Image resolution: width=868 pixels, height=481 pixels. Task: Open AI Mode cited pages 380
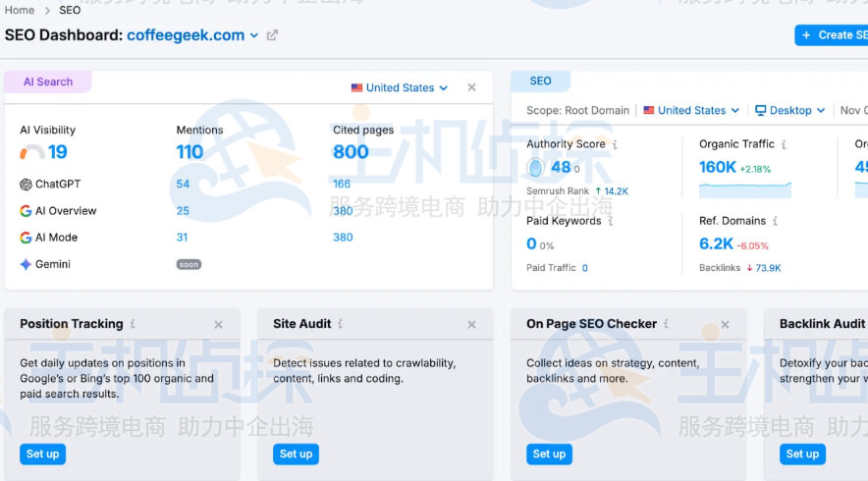[343, 238]
